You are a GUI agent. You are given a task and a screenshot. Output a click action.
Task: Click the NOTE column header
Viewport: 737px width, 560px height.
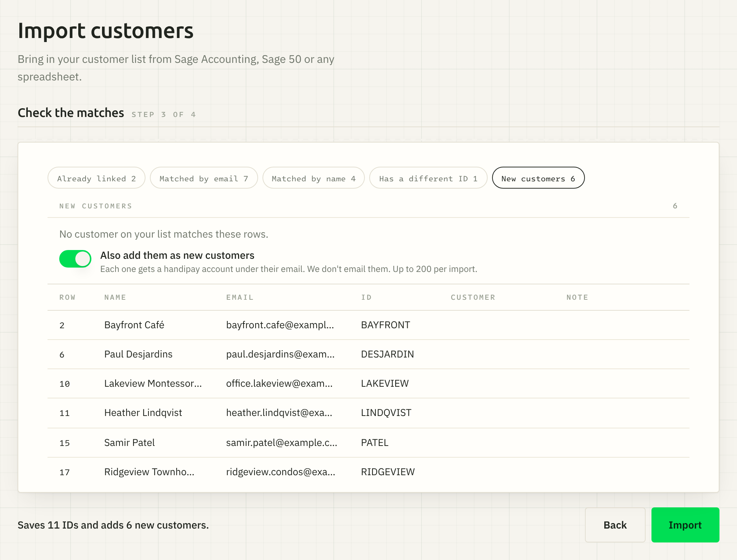[577, 297]
